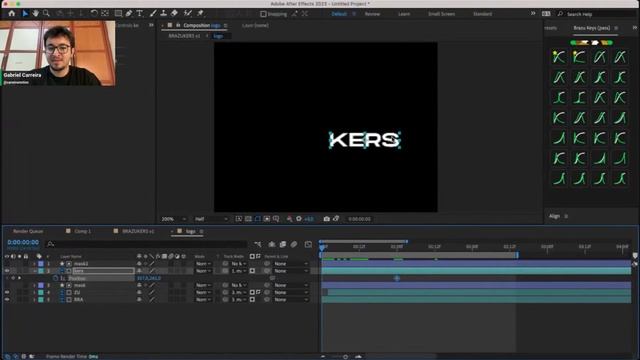640x360 pixels.
Task: Take a snapshot with camera icon
Action: (327, 219)
